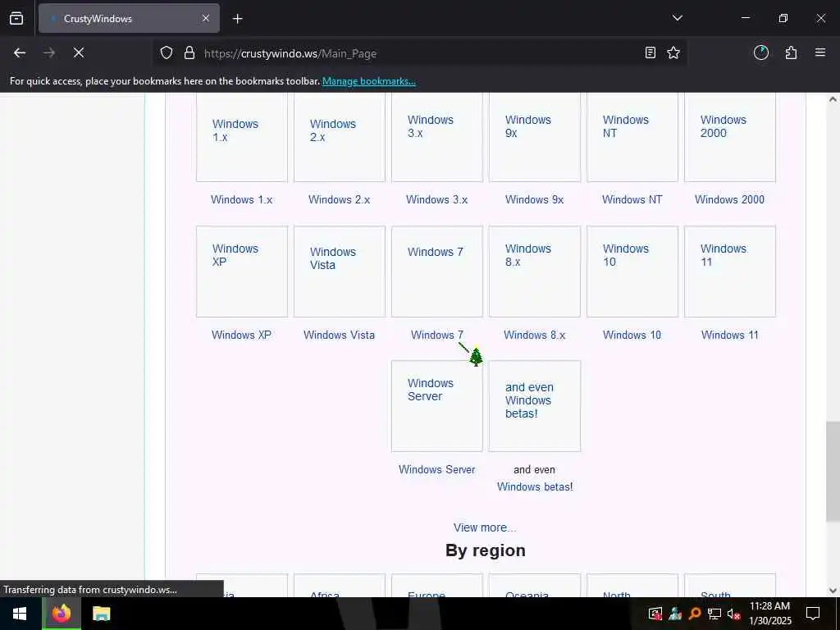The height and width of the screenshot is (630, 840).
Task: Open the Windows betas thumbnail box
Action: (535, 406)
